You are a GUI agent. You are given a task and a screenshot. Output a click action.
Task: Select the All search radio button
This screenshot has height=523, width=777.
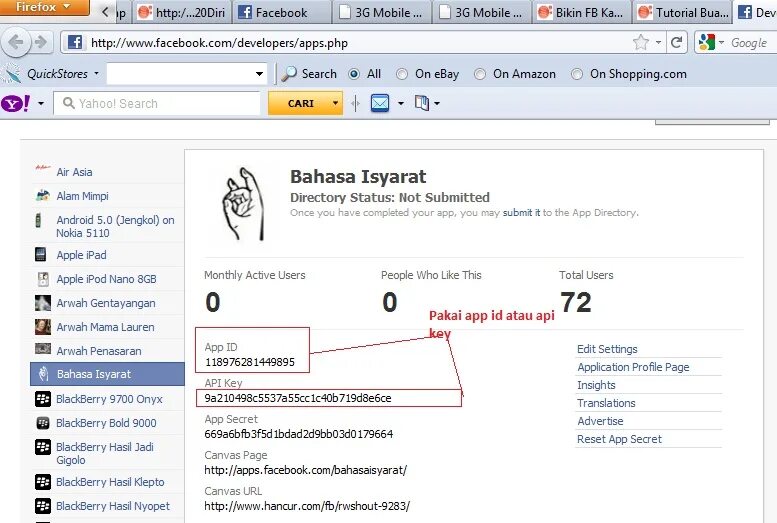tap(354, 74)
